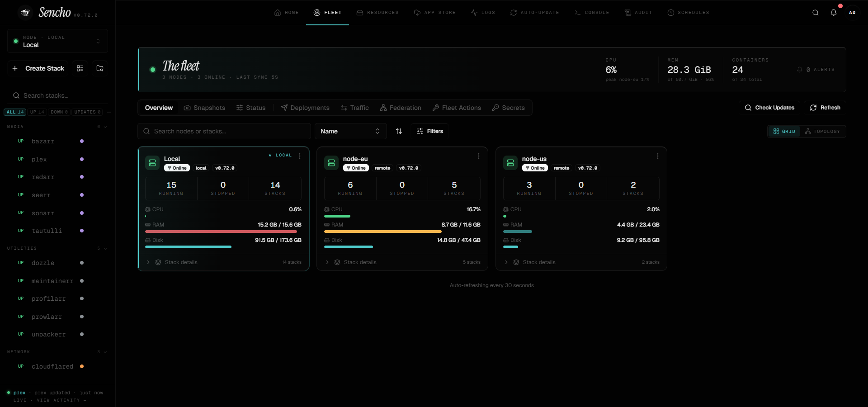Click the Create Stack button
Viewport: 868px width, 407px height.
coord(38,68)
